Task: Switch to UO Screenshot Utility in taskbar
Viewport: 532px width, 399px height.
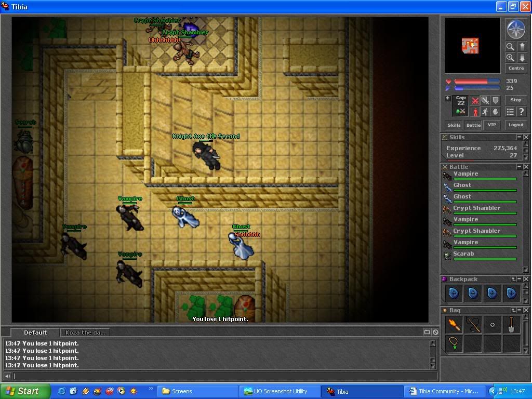Action: [280, 391]
